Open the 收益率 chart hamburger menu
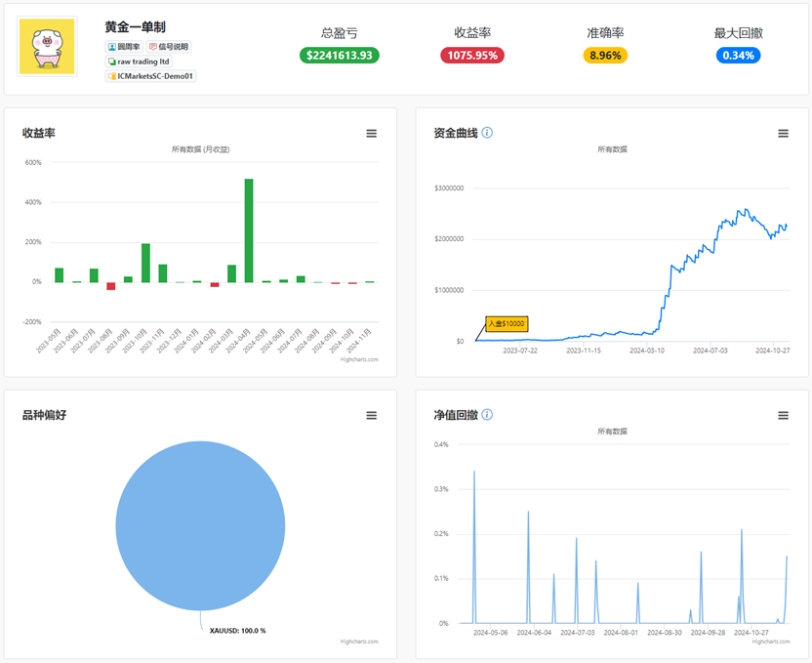The width and height of the screenshot is (812, 663). coord(371,134)
